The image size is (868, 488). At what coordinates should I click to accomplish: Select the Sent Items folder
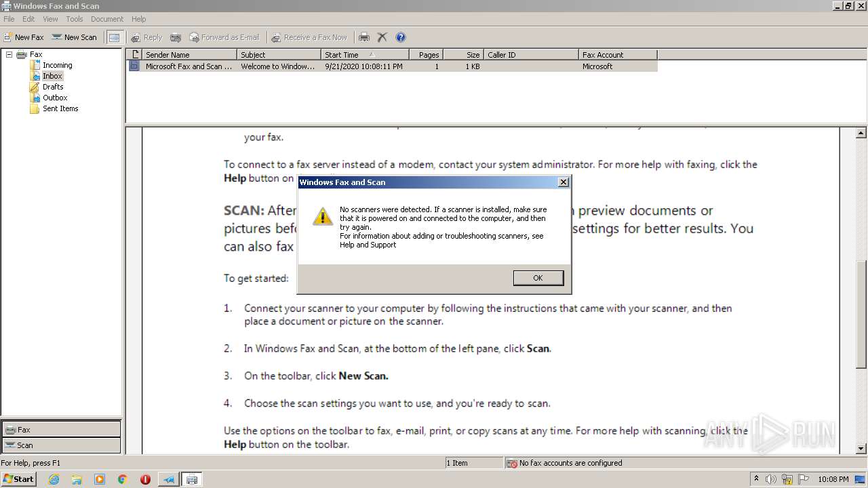tap(60, 108)
